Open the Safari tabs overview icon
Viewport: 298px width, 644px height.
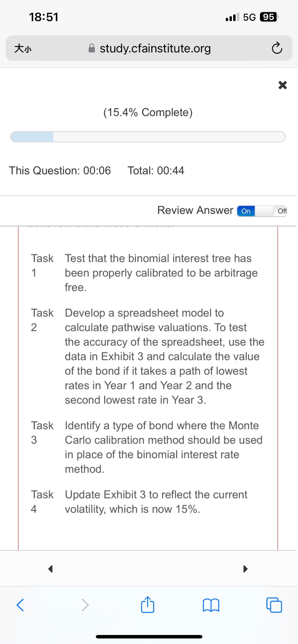click(x=274, y=605)
